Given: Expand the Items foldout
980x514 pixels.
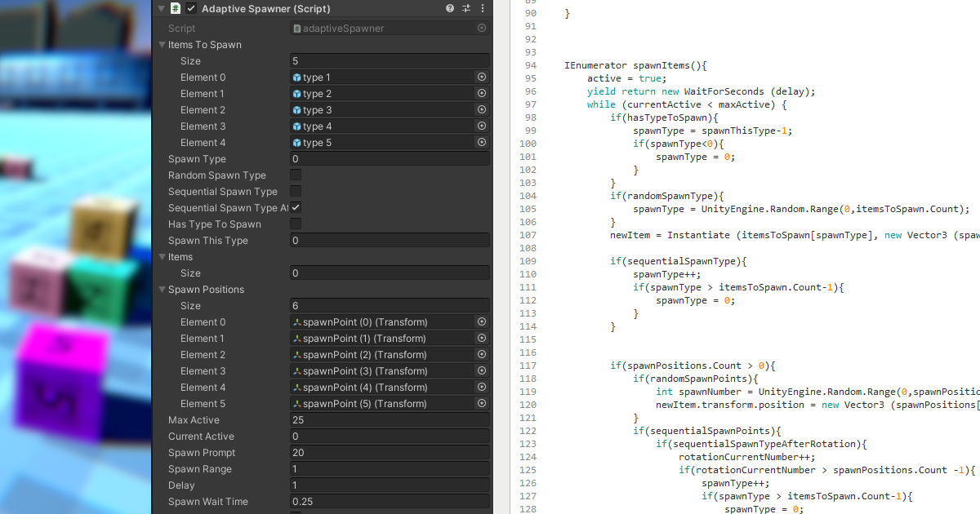Looking at the screenshot, I should click(x=163, y=256).
